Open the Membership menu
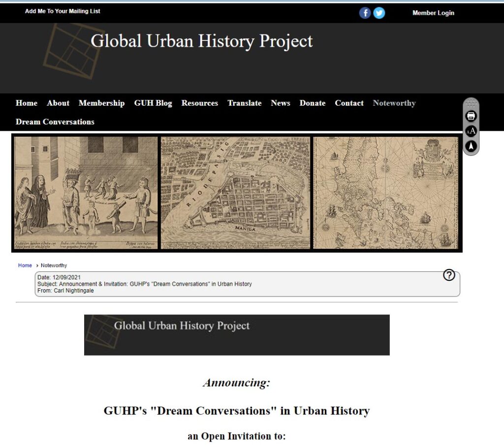Screen dimensions: 504x447 pyautogui.click(x=101, y=103)
